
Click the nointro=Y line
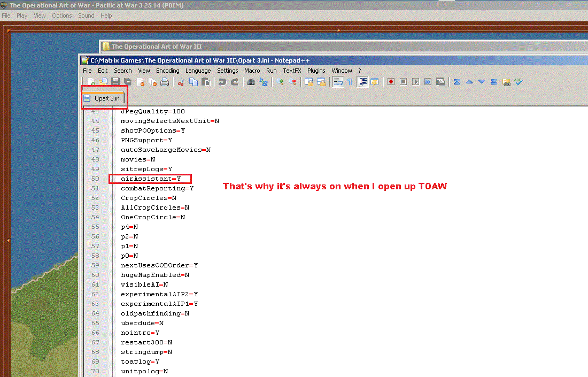point(140,333)
